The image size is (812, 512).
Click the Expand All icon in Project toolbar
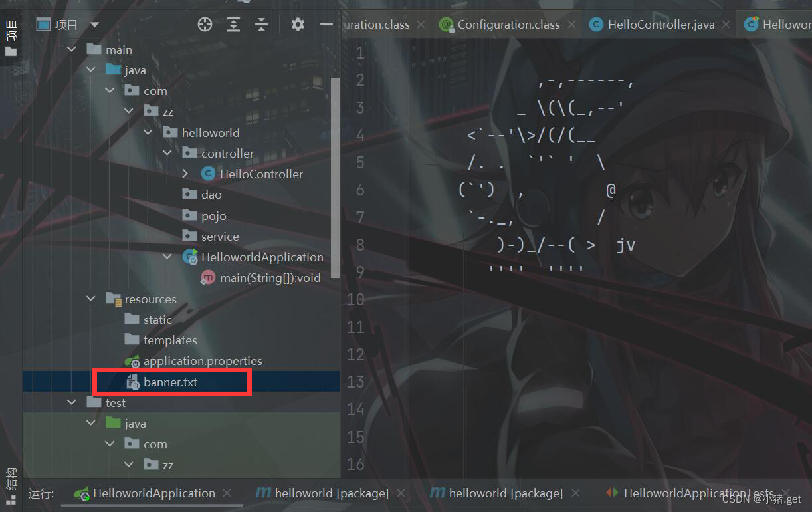pyautogui.click(x=233, y=24)
